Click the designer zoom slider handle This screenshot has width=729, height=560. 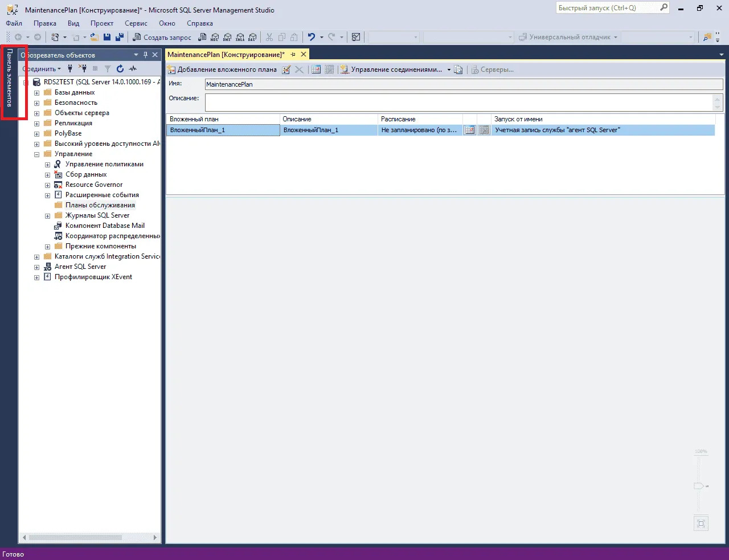pos(698,486)
